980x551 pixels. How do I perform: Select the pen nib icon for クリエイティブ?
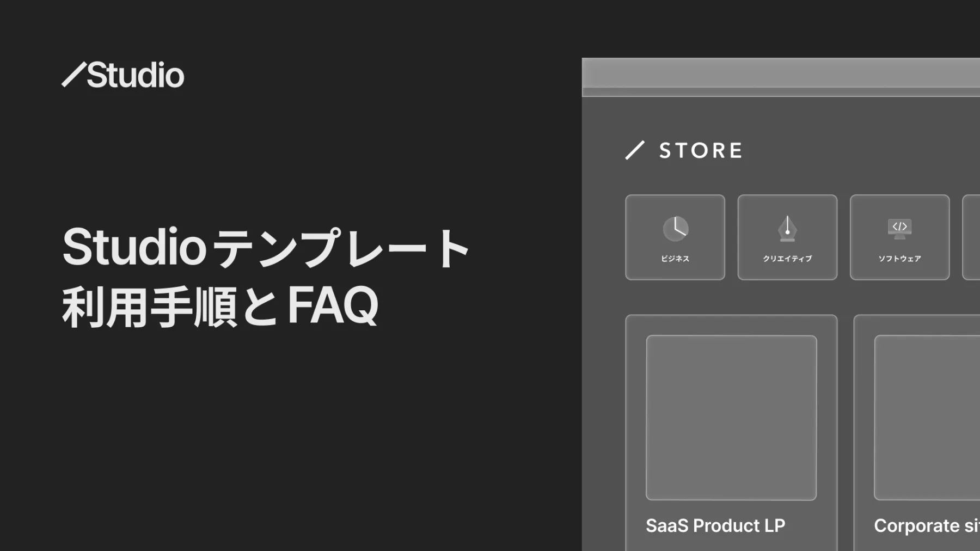tap(787, 229)
